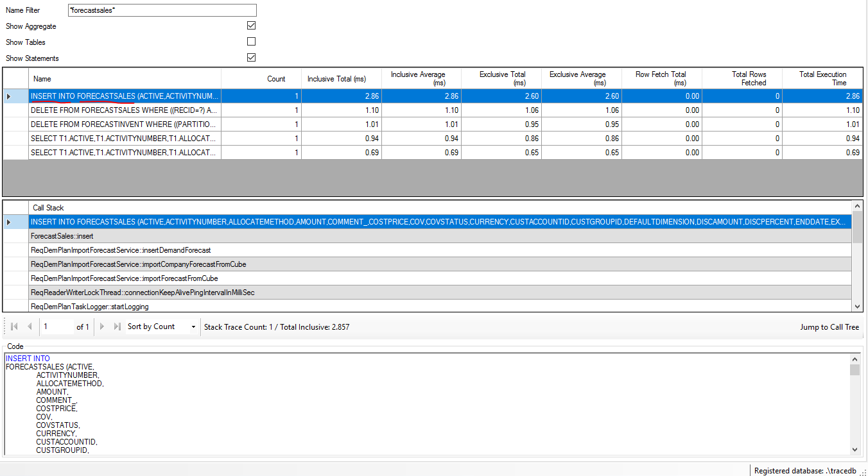Sort by the Name column header
This screenshot has height=476, width=868.
[125, 79]
